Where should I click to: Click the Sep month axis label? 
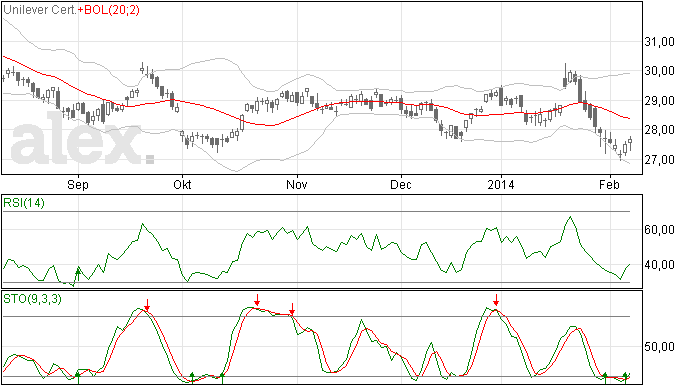tap(78, 184)
